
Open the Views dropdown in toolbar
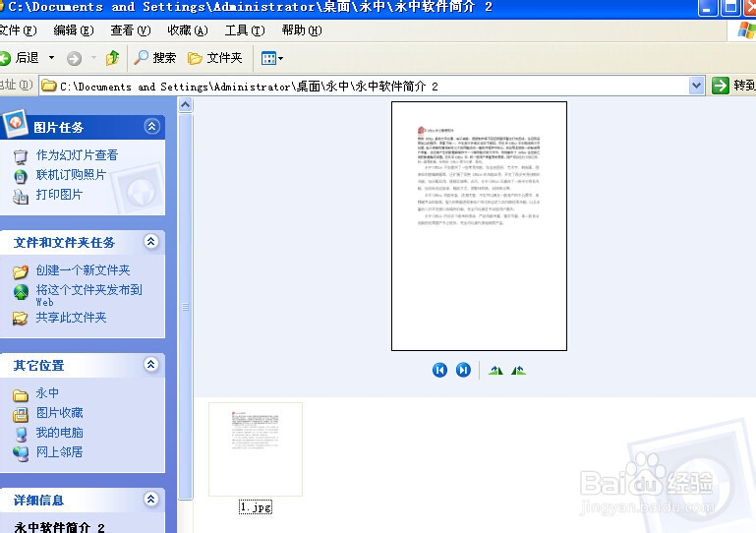click(x=272, y=58)
